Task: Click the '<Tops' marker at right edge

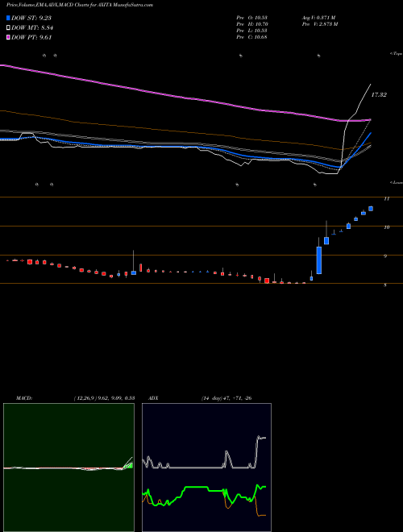Action: pyautogui.click(x=397, y=54)
